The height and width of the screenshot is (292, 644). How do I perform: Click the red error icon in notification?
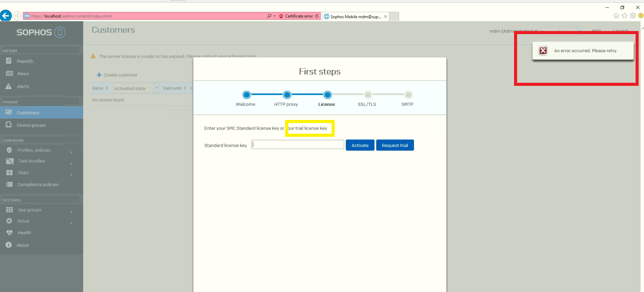(543, 51)
